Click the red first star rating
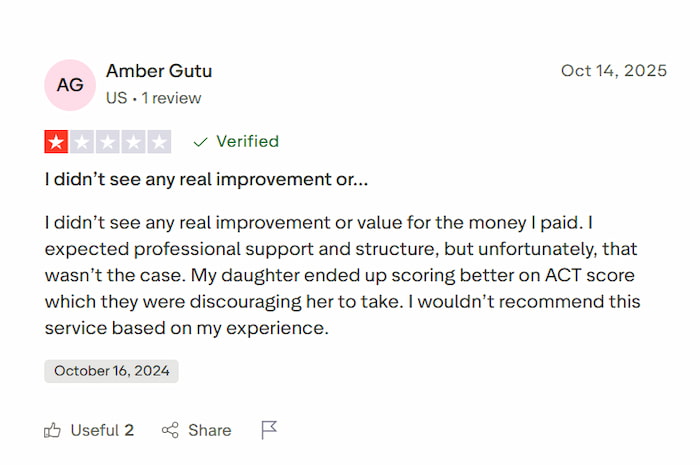The width and height of the screenshot is (700, 465). tap(56, 142)
